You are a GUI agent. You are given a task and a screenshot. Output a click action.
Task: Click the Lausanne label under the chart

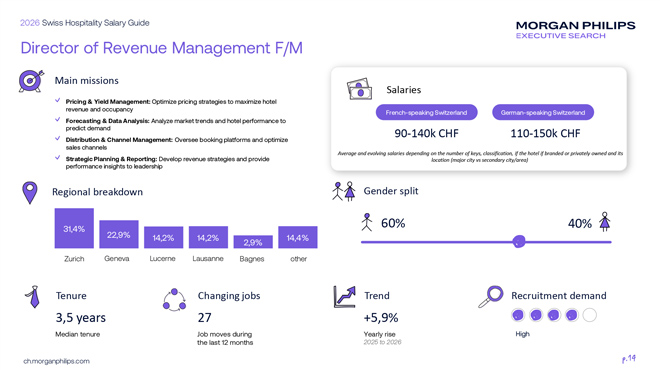[208, 258]
